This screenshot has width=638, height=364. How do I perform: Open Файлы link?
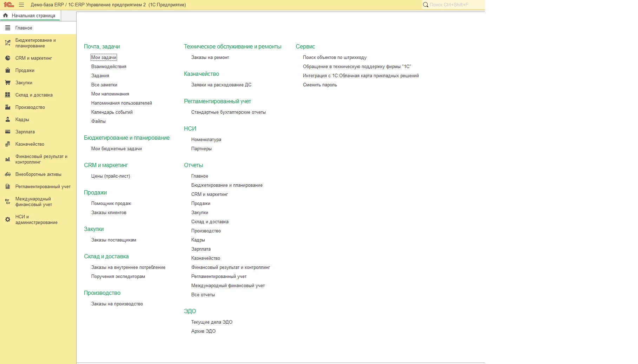[98, 121]
